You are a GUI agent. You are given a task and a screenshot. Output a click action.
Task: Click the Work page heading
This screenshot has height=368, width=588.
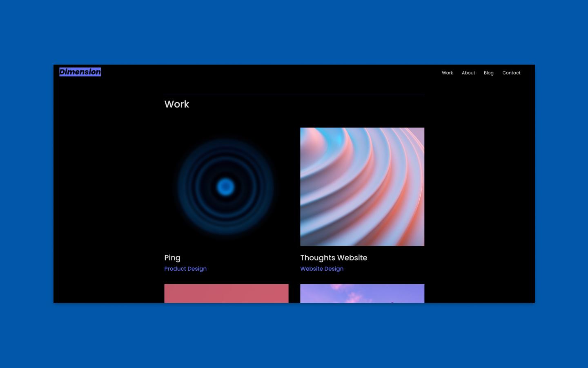(x=176, y=104)
